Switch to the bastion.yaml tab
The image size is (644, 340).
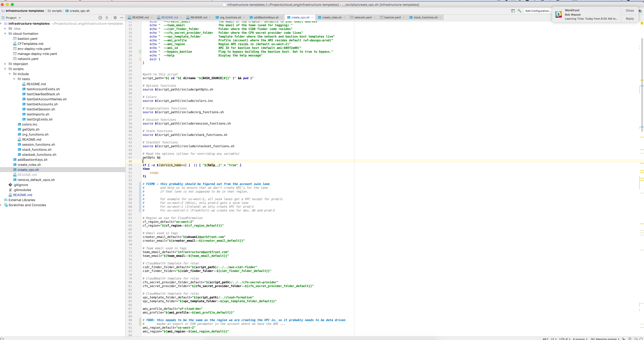tap(393, 17)
